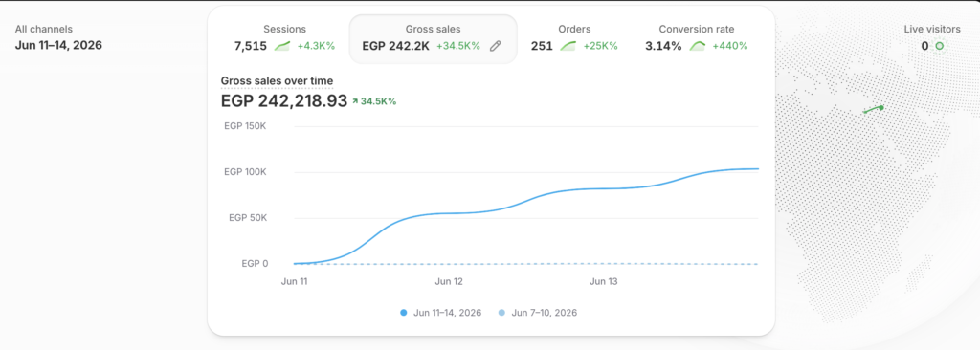The image size is (980, 350).
Task: Select the Sessions metric tab
Action: [284, 38]
